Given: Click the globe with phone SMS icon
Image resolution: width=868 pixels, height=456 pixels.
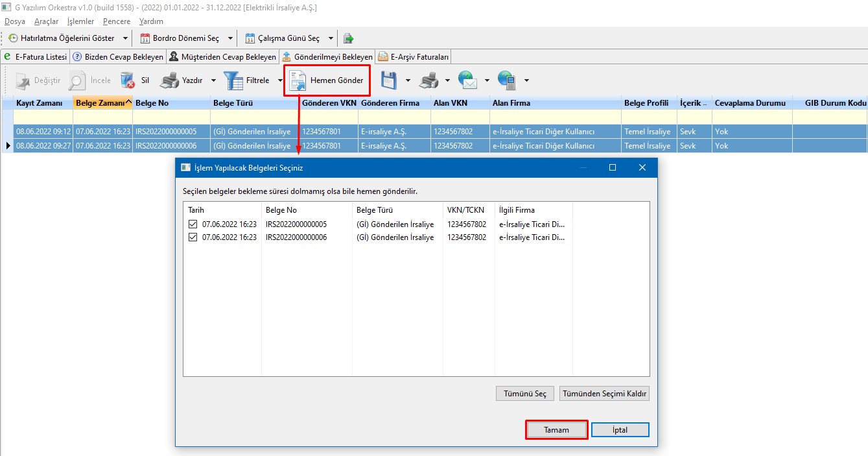Looking at the screenshot, I should (507, 80).
